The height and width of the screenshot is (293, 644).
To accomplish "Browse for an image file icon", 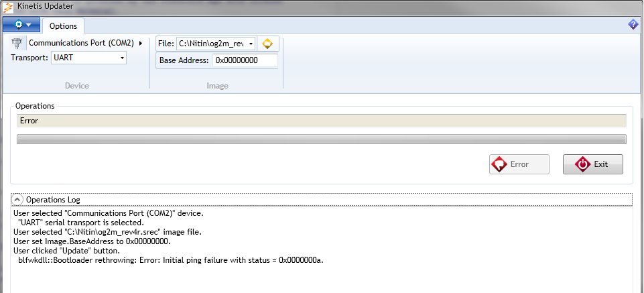I will tap(268, 44).
